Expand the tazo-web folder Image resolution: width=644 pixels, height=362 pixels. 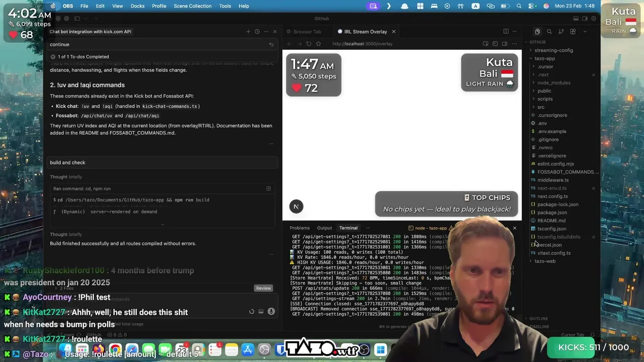(545, 261)
